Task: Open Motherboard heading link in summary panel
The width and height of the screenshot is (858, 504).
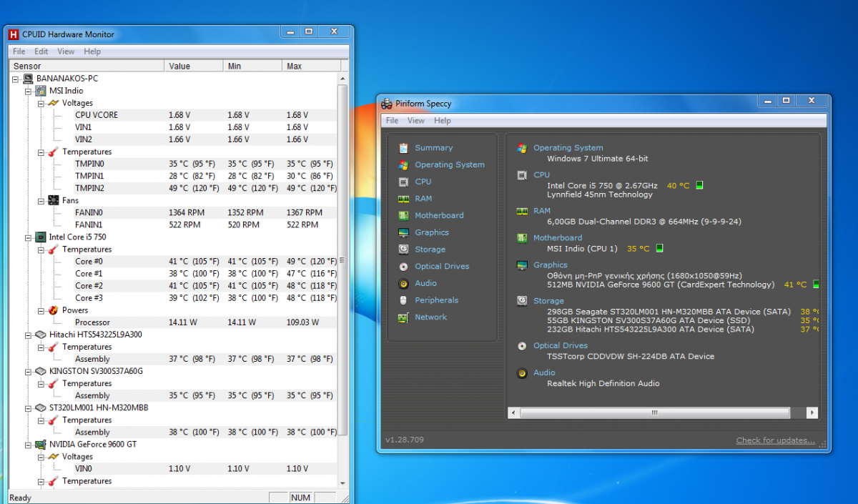Action: pos(558,238)
